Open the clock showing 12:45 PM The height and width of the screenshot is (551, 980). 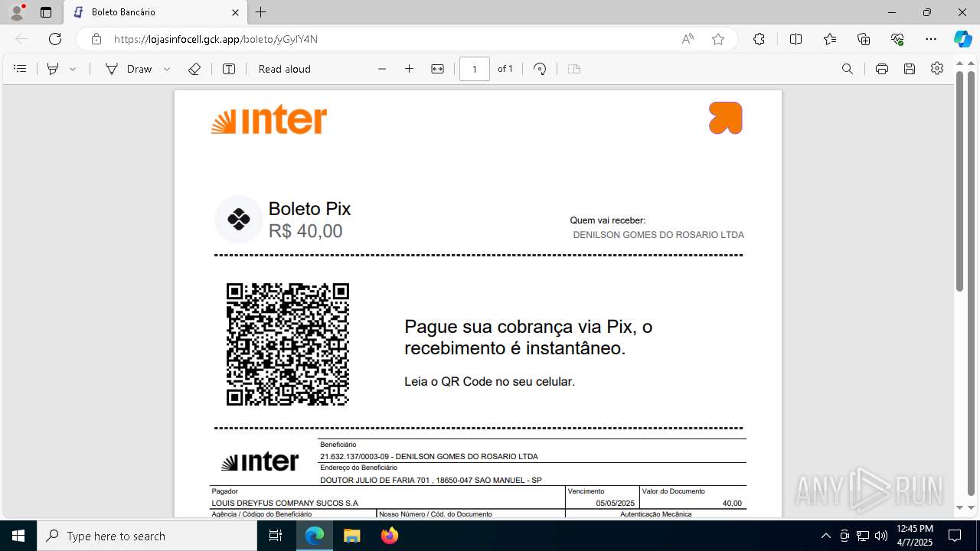tap(914, 536)
